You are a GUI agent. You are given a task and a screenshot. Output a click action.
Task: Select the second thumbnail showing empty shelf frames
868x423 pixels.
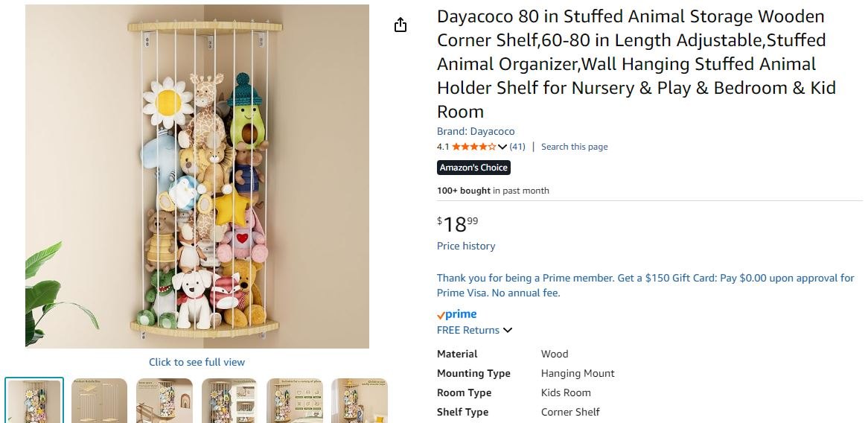[99, 401]
